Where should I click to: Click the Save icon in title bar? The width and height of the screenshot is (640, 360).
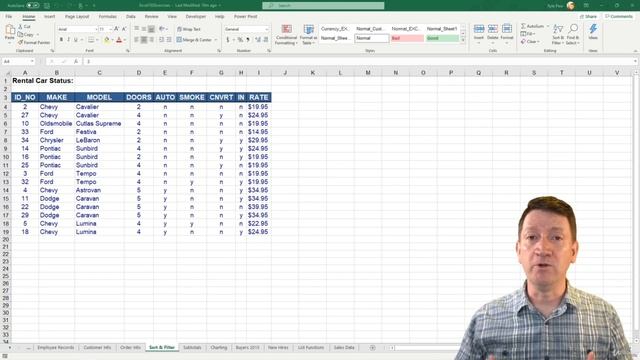click(x=47, y=6)
